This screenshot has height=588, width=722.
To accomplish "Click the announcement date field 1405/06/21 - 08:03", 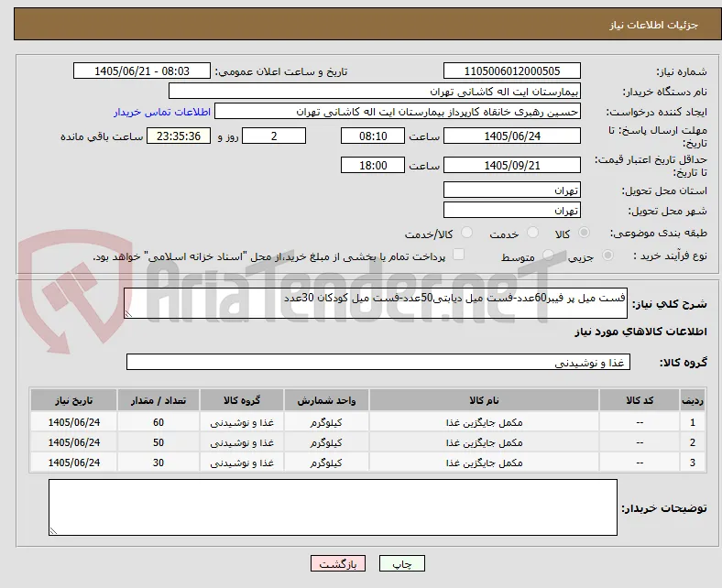I will click(142, 71).
